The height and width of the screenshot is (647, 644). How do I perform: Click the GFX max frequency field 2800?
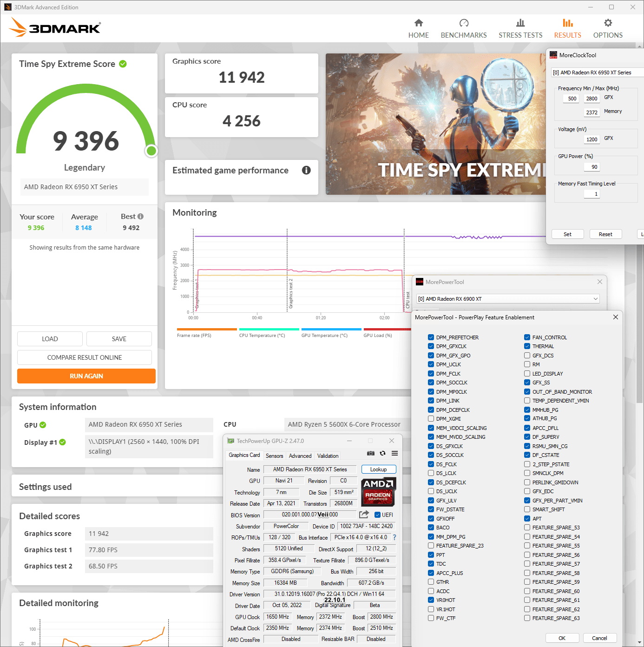591,99
